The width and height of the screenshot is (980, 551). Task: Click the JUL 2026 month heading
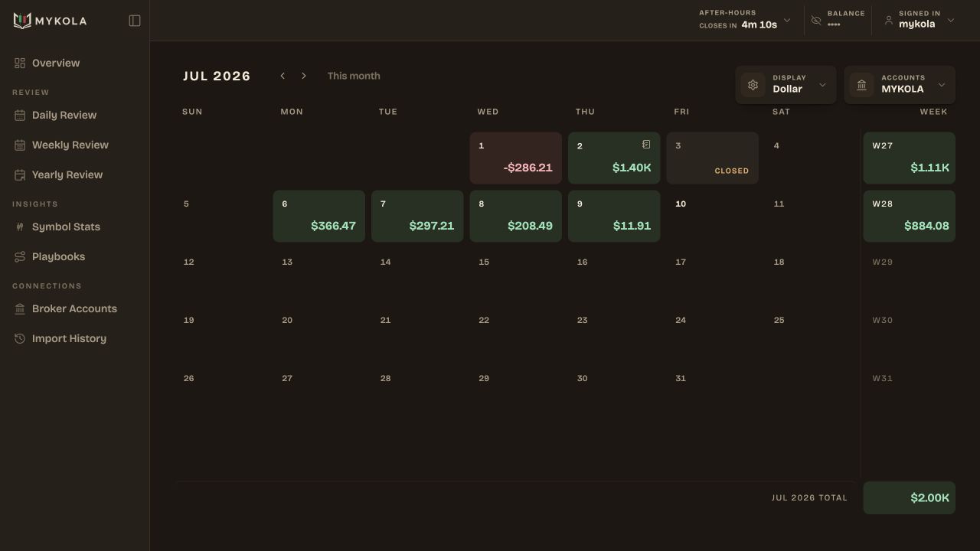217,76
